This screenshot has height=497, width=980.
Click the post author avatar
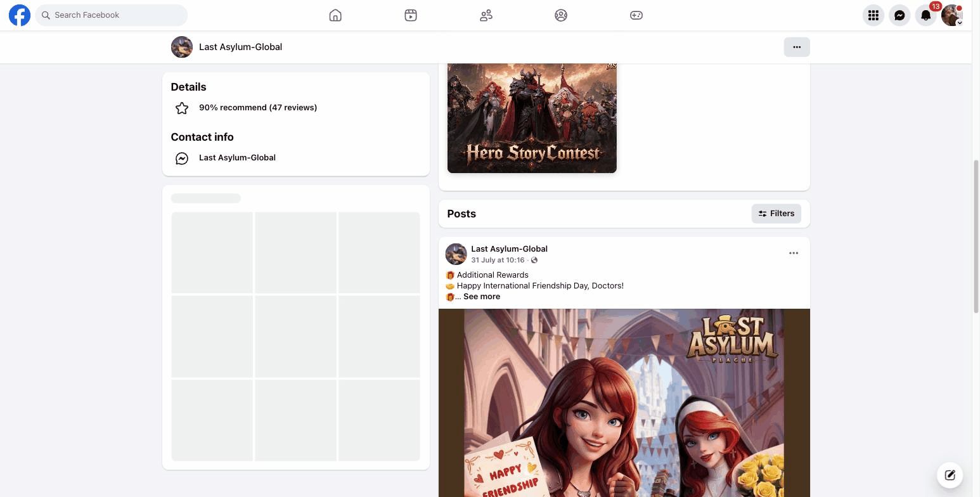456,254
